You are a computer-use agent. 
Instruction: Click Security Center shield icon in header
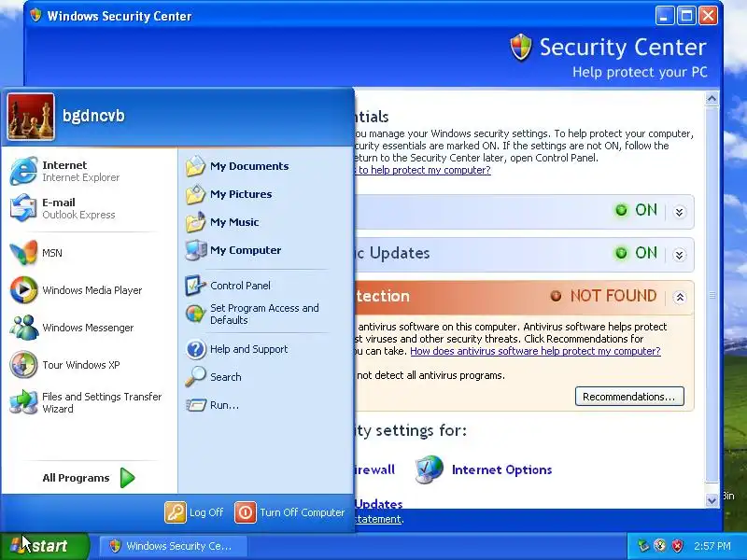(521, 48)
